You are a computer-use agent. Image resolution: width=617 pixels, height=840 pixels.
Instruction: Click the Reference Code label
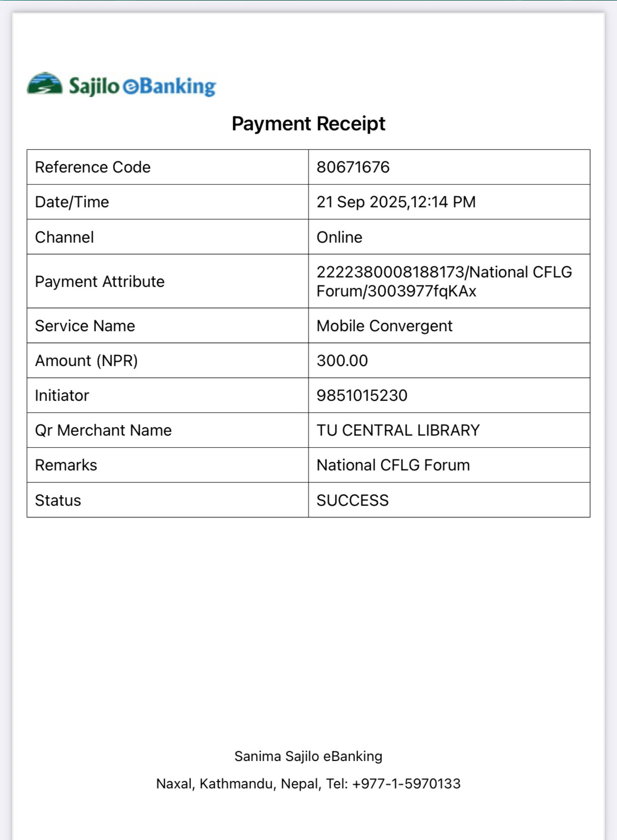pos(93,167)
